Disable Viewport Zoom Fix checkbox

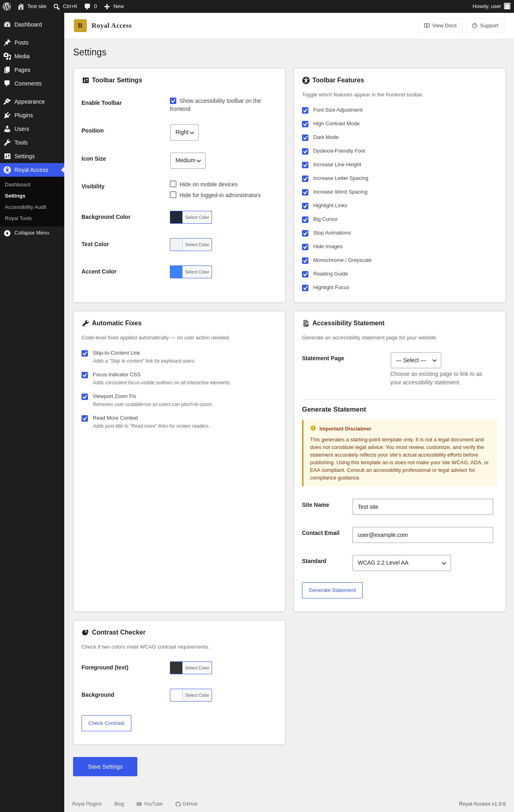point(85,397)
